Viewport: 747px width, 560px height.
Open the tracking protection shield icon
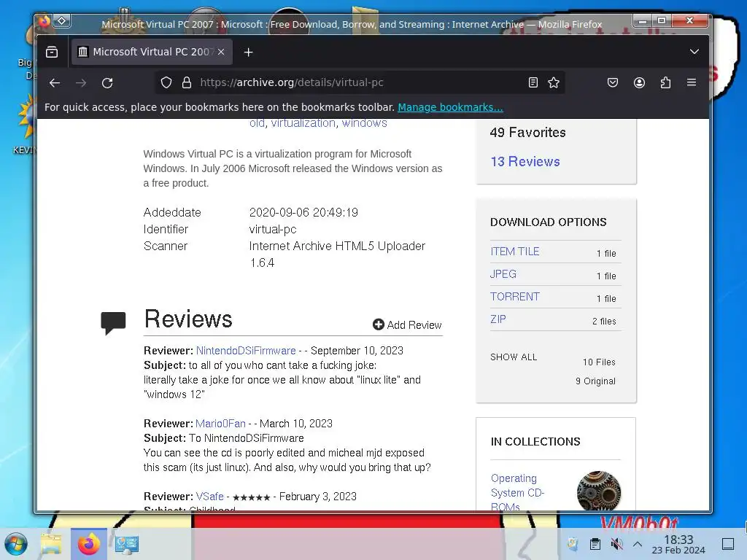pyautogui.click(x=166, y=82)
